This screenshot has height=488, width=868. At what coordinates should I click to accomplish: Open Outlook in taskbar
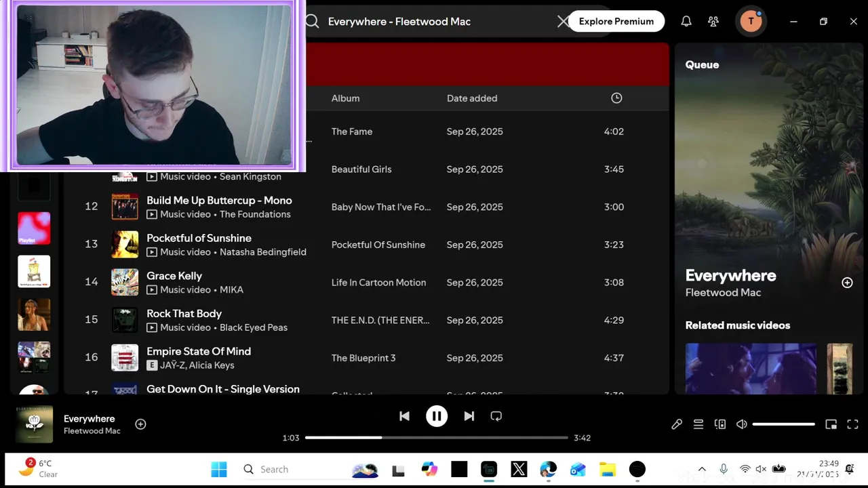click(578, 469)
